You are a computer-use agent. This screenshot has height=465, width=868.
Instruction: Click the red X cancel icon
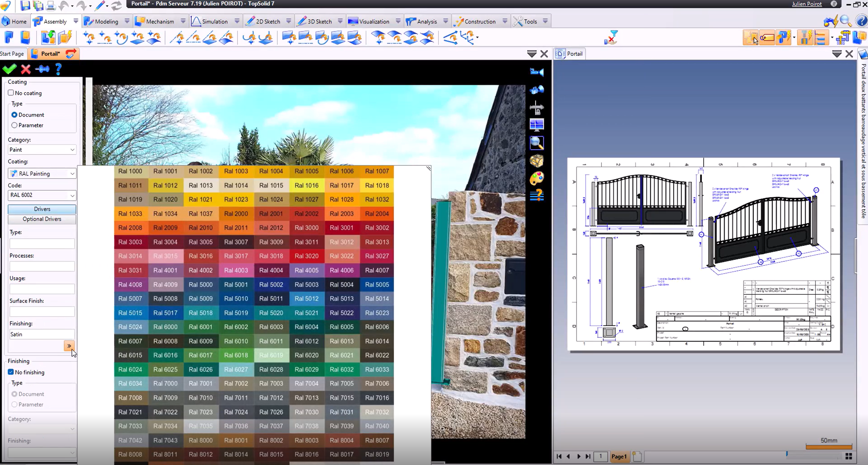(x=26, y=69)
